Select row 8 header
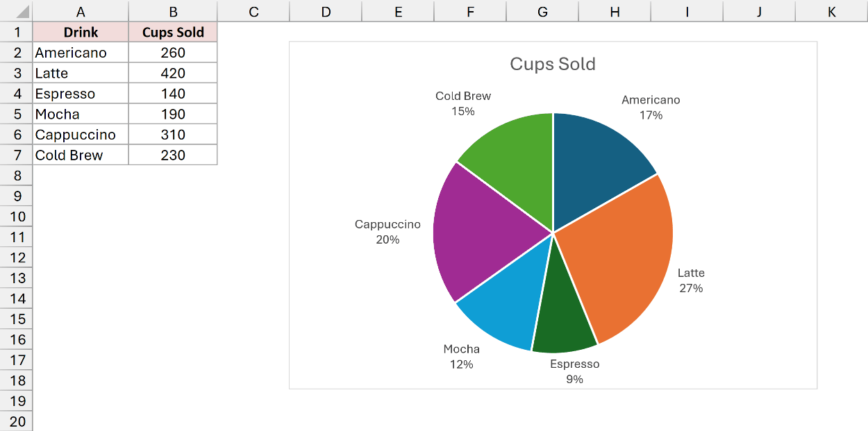This screenshot has height=431, width=868. click(16, 176)
